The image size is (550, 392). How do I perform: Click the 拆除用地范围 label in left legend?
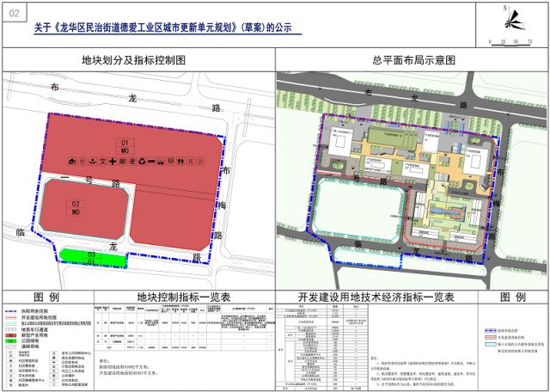(34, 311)
